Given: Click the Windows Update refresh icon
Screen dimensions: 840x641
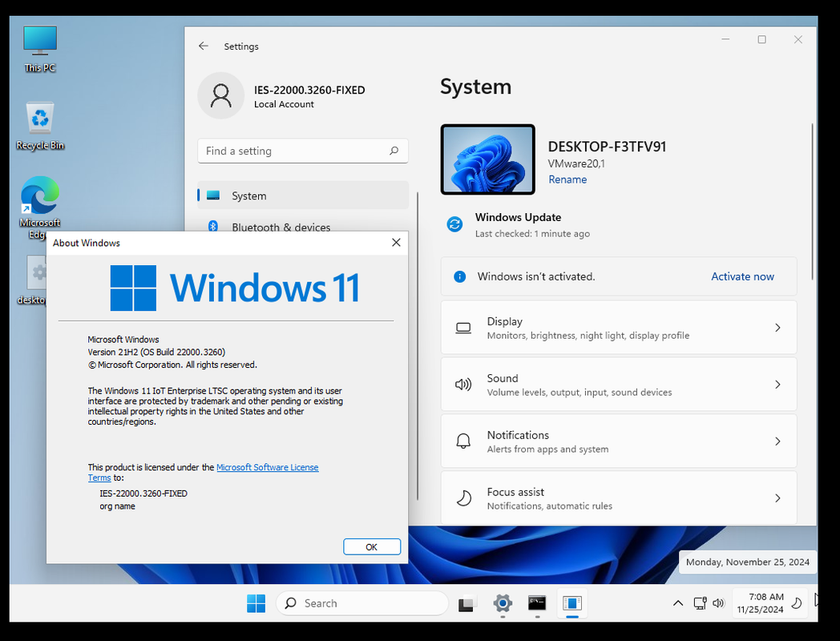Looking at the screenshot, I should coord(454,224).
